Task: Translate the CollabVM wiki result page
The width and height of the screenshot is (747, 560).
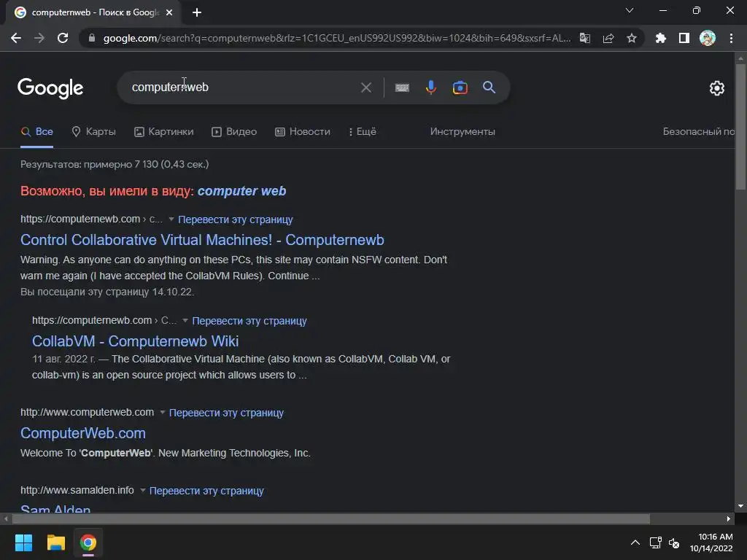Action: 249,321
